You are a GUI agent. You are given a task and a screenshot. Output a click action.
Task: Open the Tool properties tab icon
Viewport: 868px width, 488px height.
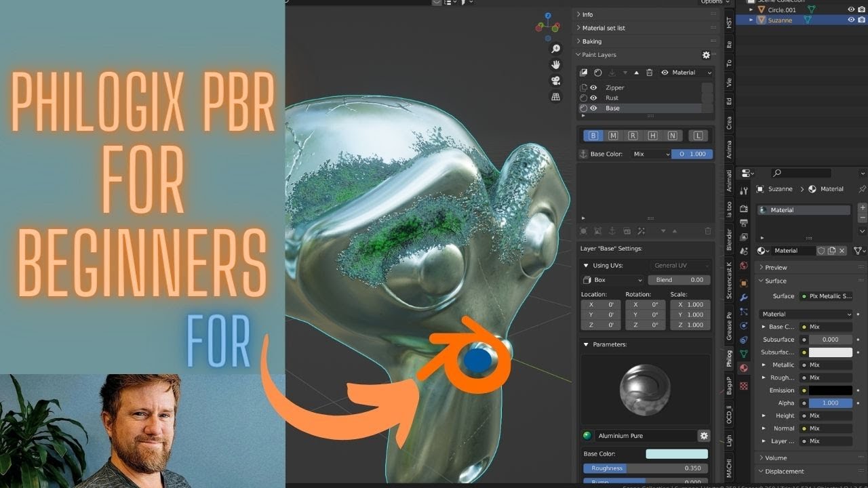[x=744, y=192]
